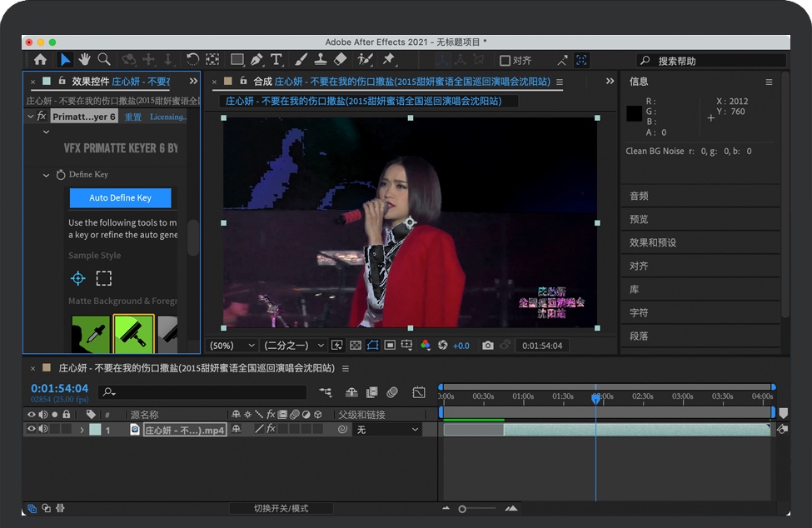This screenshot has width=812, height=528.
Task: Expand layer 1 properties in the timeline
Action: 82,430
